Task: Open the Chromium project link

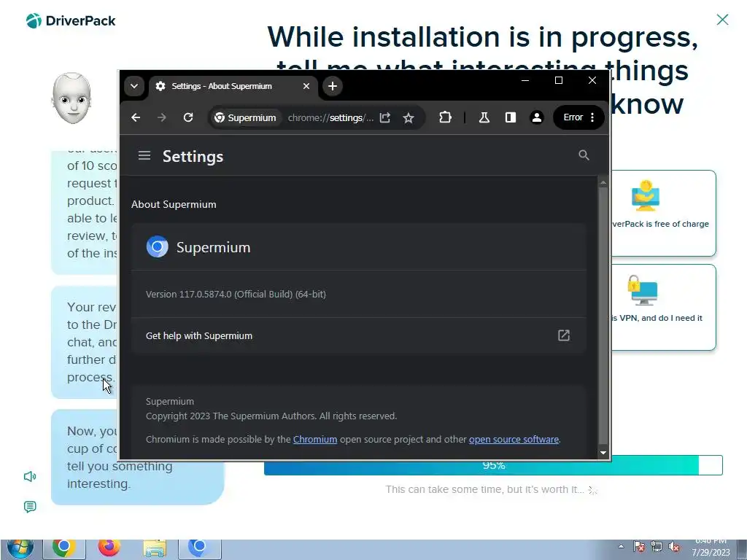Action: (315, 440)
